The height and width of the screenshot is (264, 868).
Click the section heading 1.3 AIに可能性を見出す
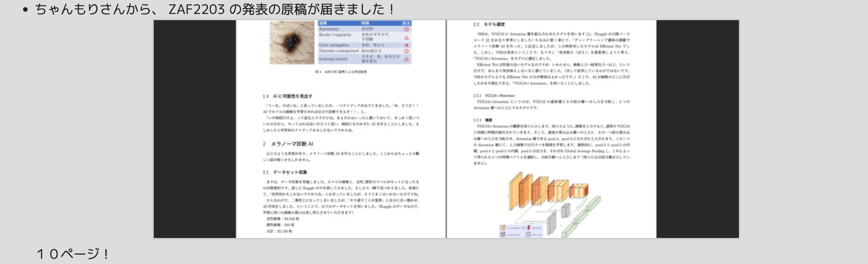[287, 96]
